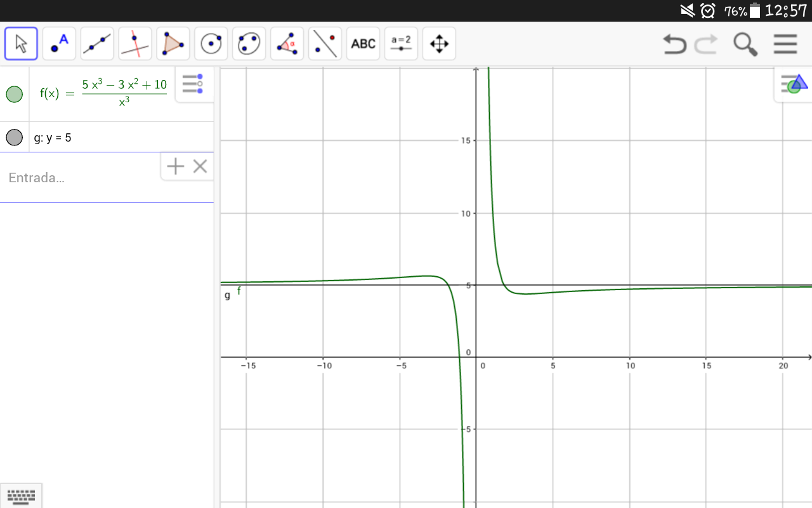Pick the Reflect about line tool
Viewport: 812px width, 508px height.
[x=325, y=44]
